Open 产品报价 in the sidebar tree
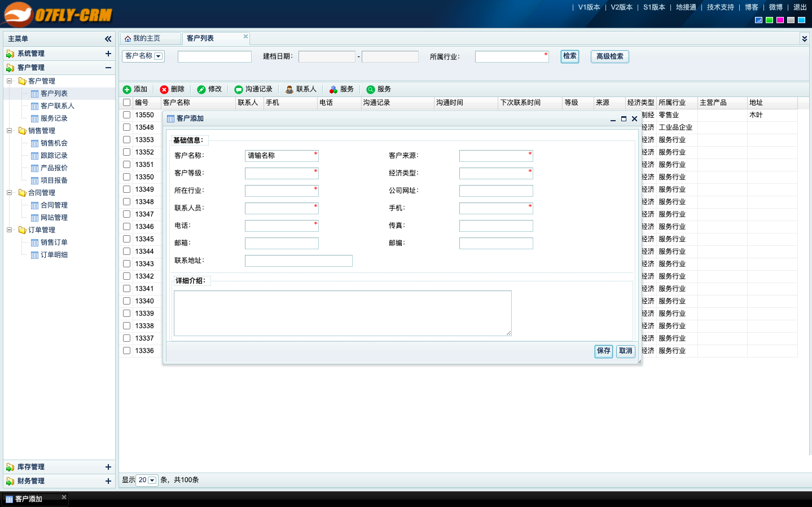The height and width of the screenshot is (507, 812). coord(54,168)
